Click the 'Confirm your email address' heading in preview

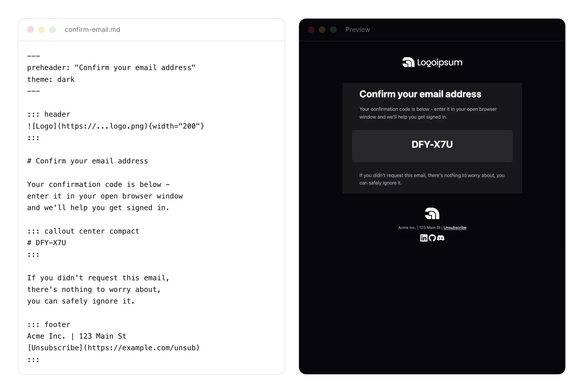[420, 94]
